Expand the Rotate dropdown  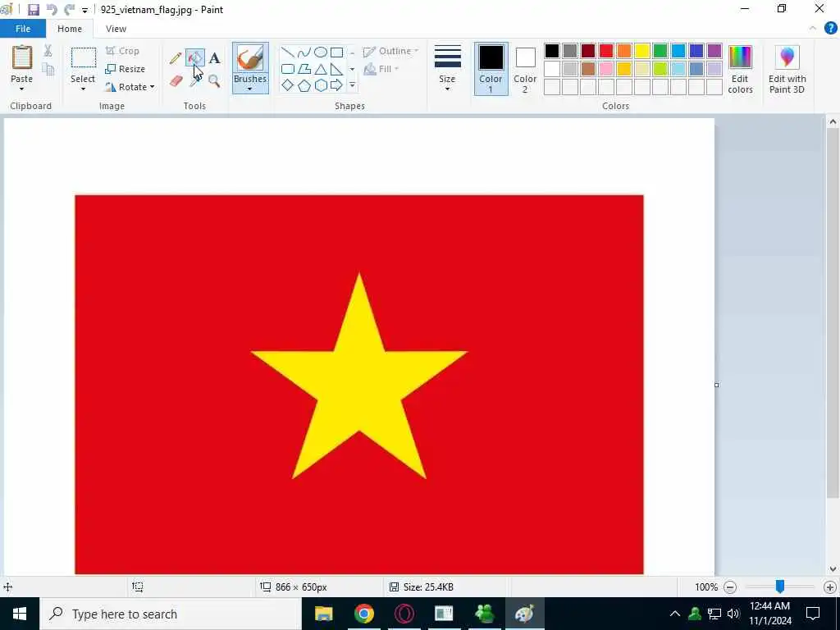152,87
